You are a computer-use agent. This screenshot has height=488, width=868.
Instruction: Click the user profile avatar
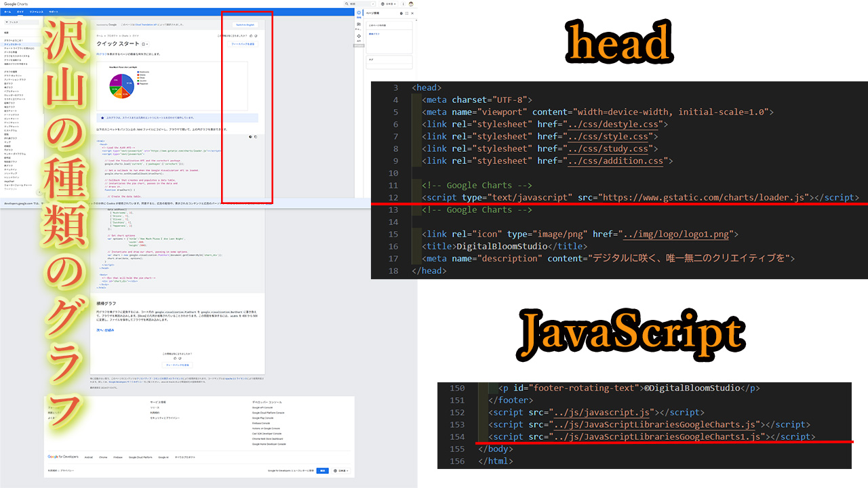pos(411,4)
